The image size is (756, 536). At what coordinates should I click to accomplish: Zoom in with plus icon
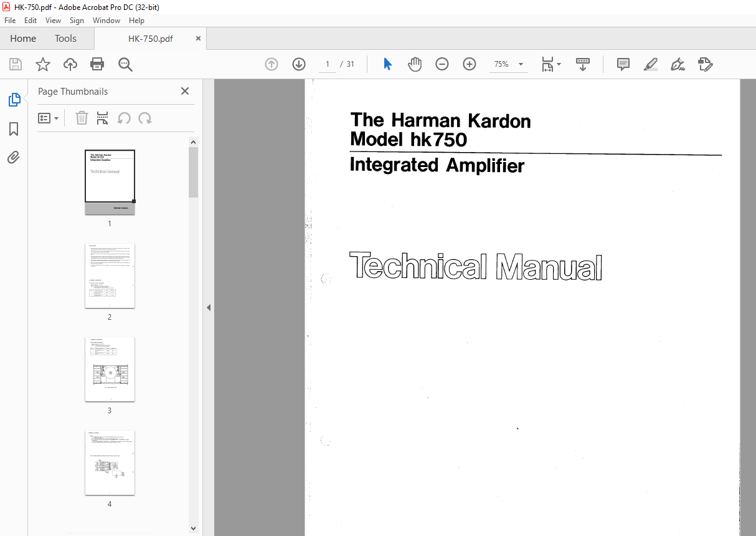470,64
